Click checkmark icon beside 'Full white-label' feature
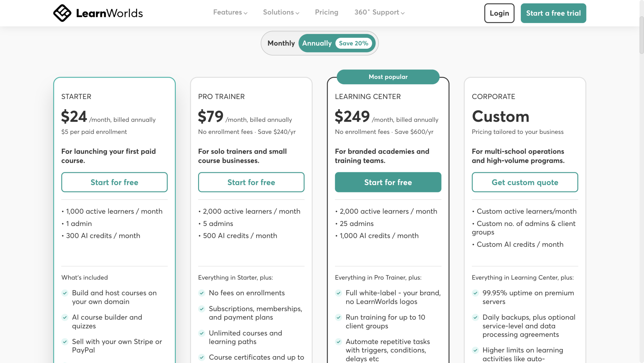This screenshot has width=644, height=363. tap(338, 293)
